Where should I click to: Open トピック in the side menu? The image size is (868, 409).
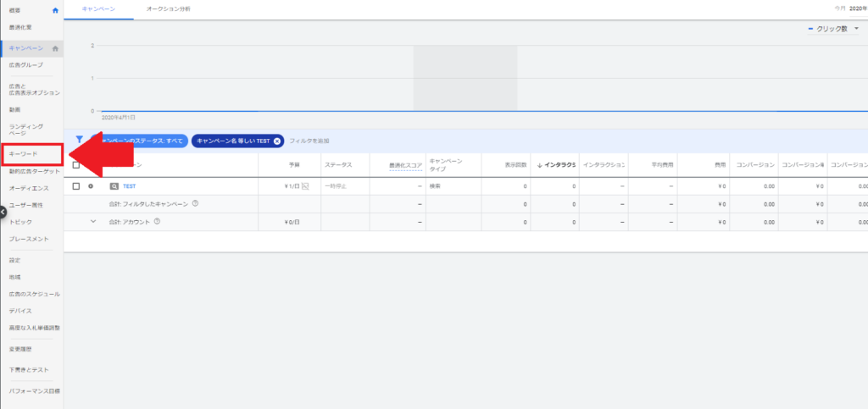pyautogui.click(x=20, y=222)
